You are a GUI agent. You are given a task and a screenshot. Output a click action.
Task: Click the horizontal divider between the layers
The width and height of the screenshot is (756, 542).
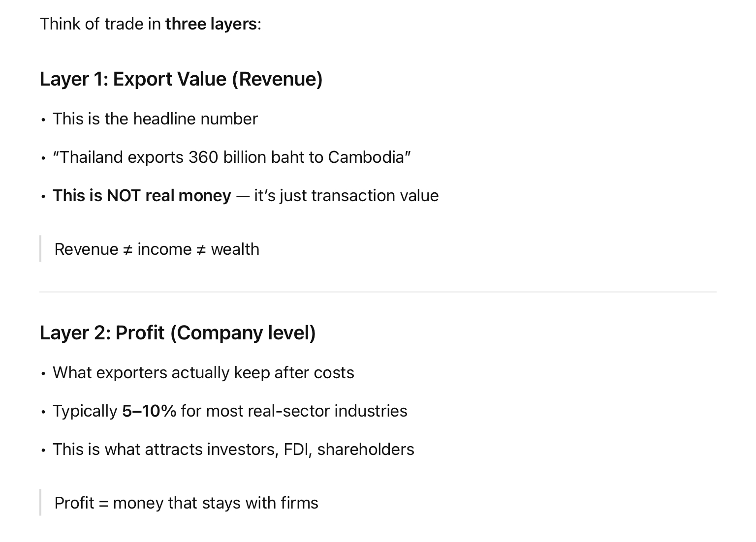(378, 292)
